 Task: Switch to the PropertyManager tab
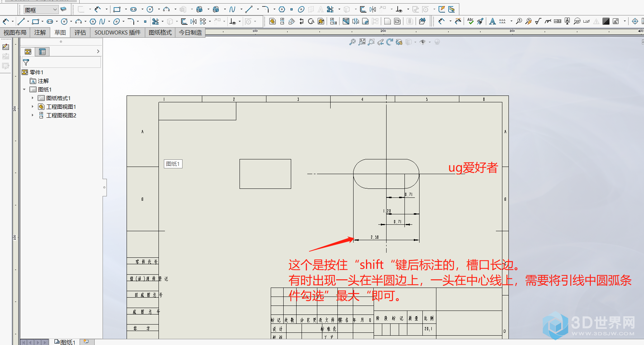pos(42,52)
